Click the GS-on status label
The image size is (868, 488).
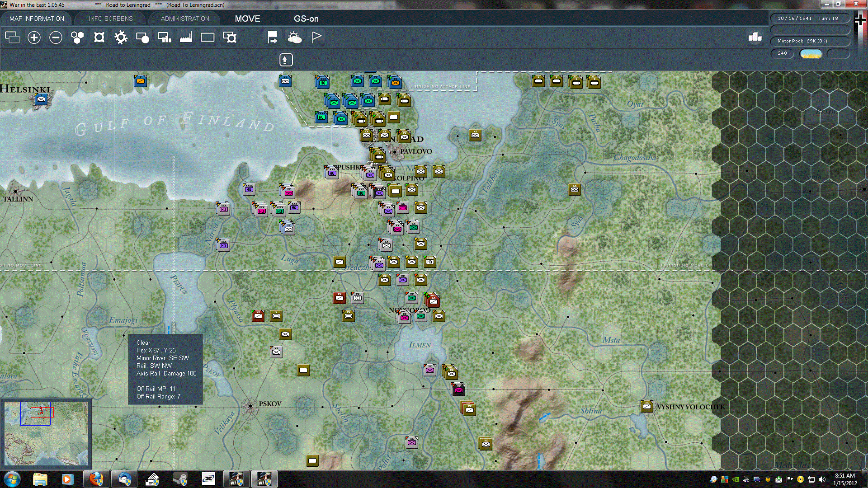pyautogui.click(x=306, y=19)
